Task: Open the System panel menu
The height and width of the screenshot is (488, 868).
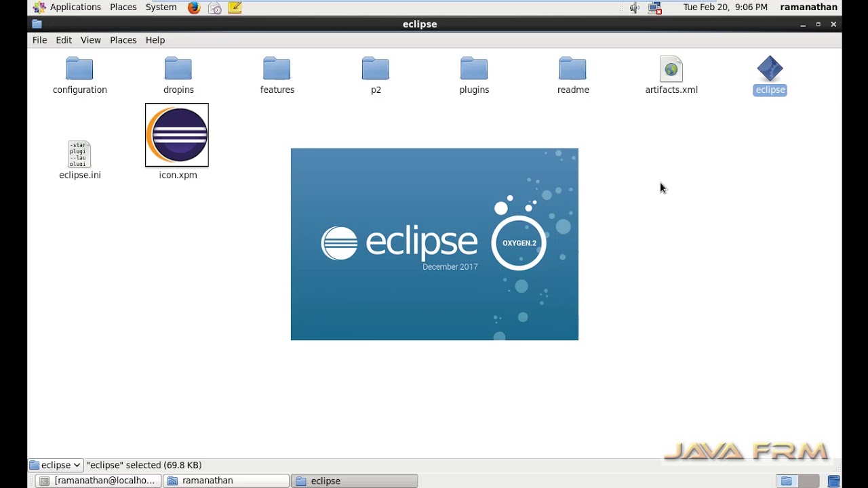Action: [x=161, y=7]
